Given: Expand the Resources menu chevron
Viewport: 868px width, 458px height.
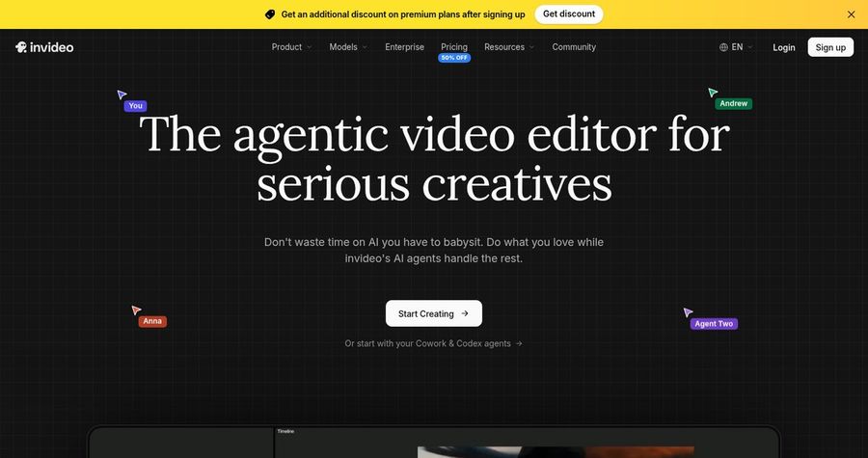Looking at the screenshot, I should pyautogui.click(x=531, y=47).
